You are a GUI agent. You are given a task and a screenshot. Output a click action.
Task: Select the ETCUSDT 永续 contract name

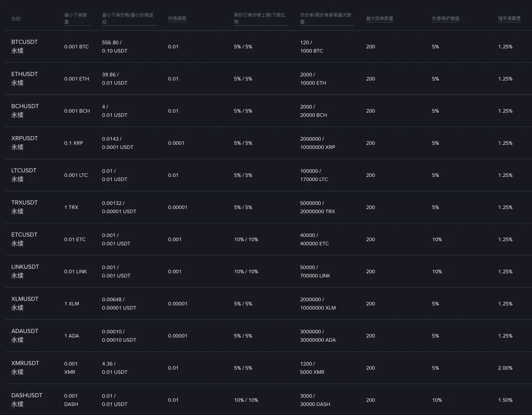coord(24,239)
